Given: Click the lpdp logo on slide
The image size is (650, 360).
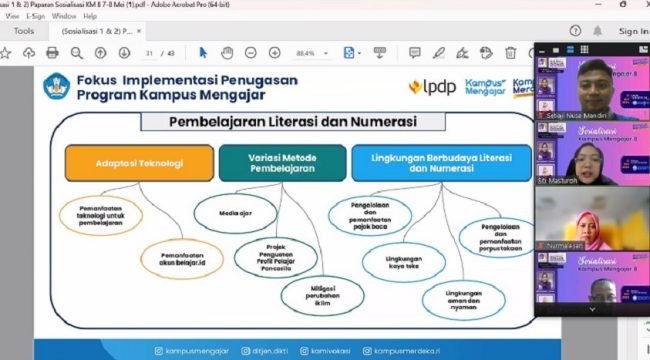Looking at the screenshot, I should [x=432, y=87].
